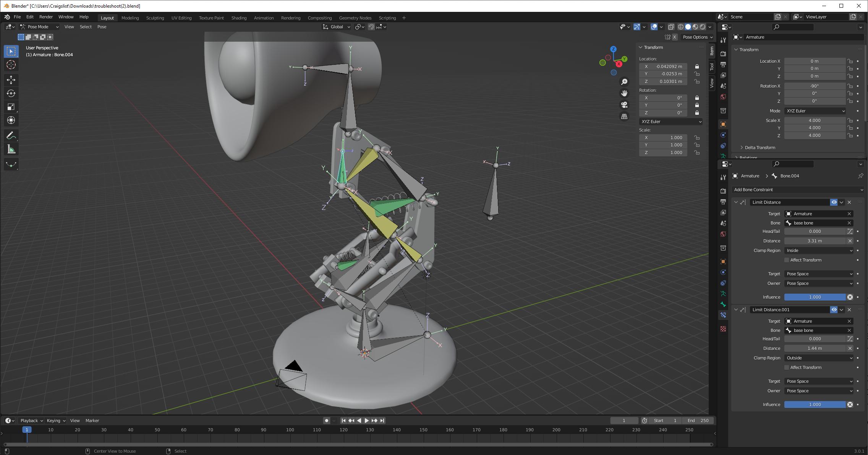
Task: Select the Annotate tool
Action: point(11,135)
